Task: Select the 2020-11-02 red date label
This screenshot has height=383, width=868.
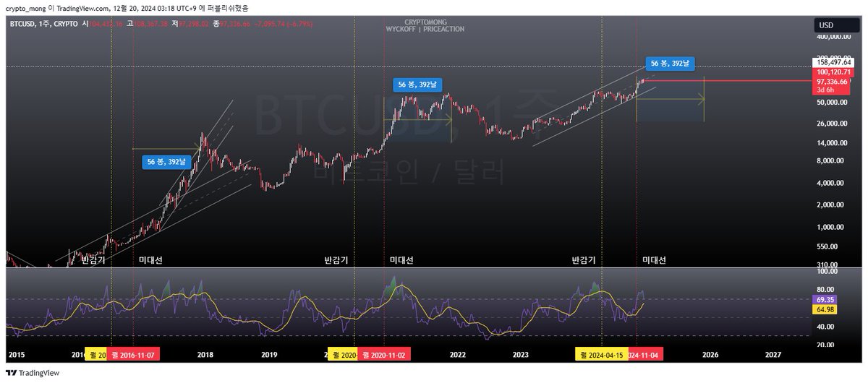Action: pos(386,355)
